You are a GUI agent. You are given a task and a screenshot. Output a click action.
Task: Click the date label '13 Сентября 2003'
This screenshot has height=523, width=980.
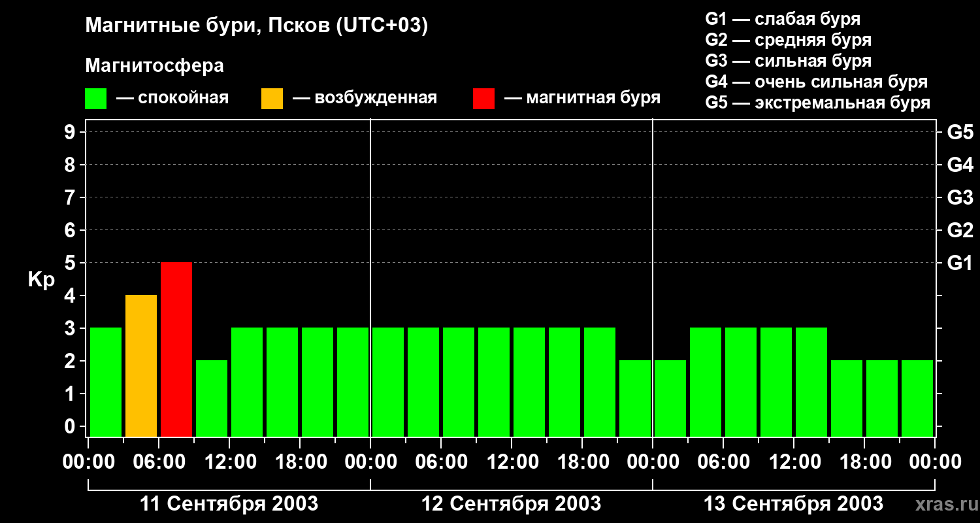(x=793, y=504)
